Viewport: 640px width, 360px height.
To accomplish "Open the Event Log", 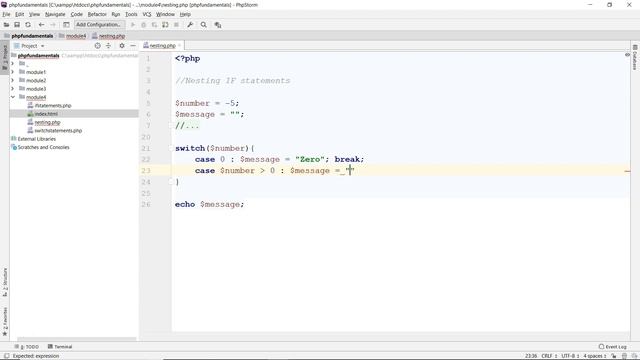I will (x=612, y=347).
